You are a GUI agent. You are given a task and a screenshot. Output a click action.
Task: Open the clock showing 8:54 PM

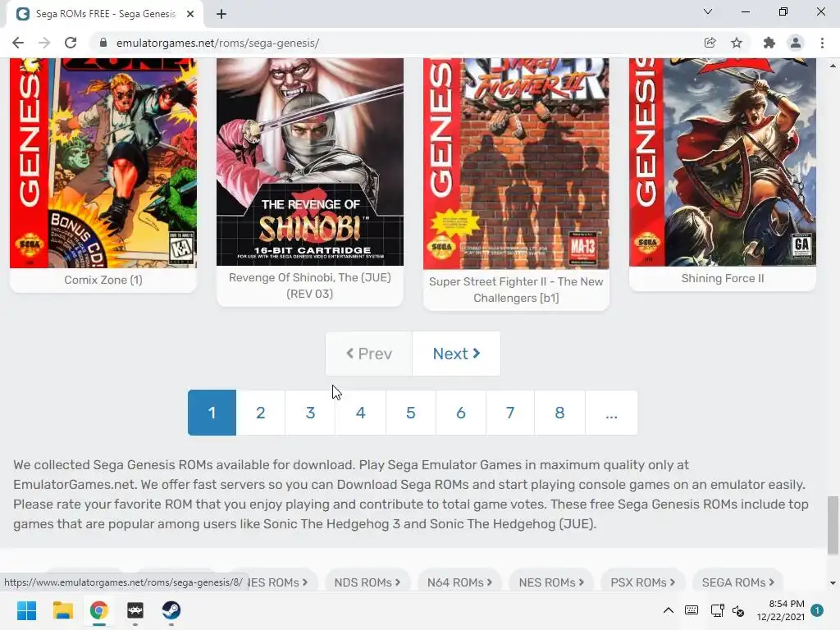point(781,610)
